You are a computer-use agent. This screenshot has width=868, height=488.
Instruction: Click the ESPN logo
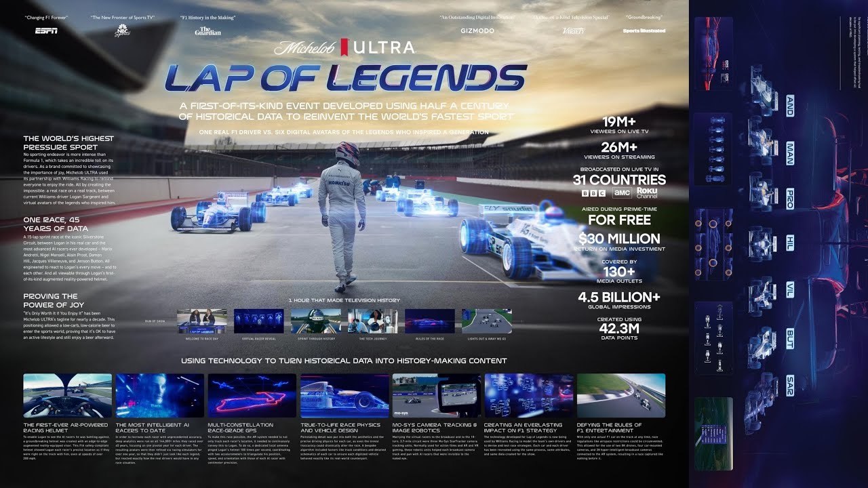coord(46,31)
